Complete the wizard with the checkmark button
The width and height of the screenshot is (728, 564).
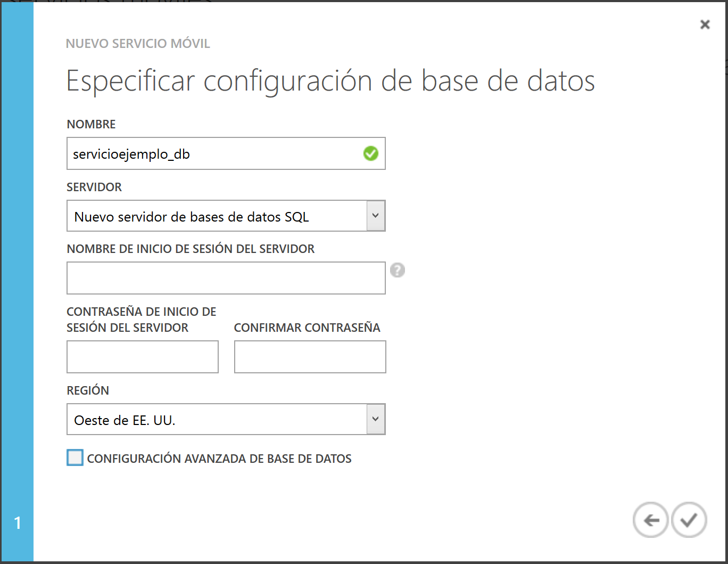click(689, 520)
